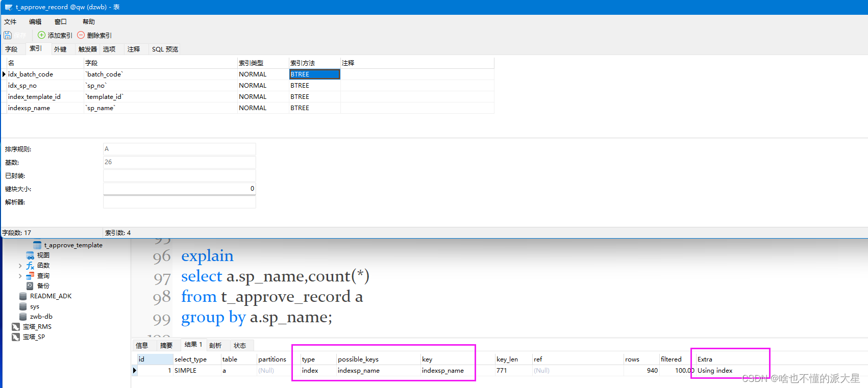Click the 已封装 input field
The width and height of the screenshot is (868, 388).
tap(179, 175)
